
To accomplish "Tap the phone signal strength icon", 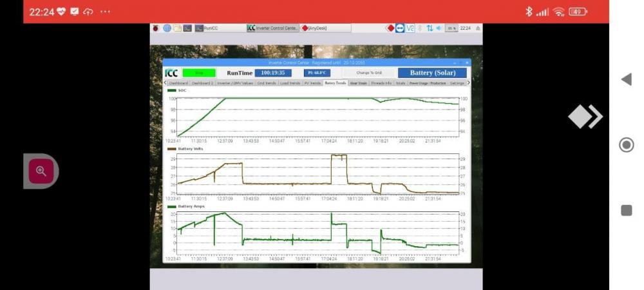I will coord(542,12).
